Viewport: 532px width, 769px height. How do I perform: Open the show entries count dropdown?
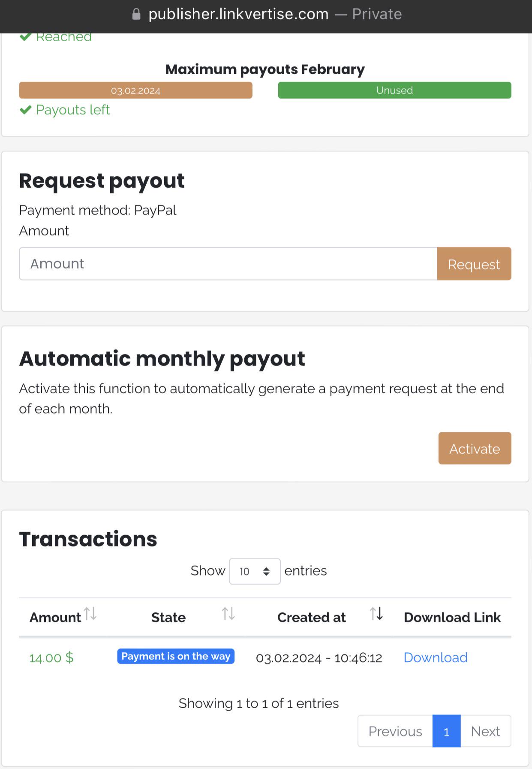pyautogui.click(x=255, y=571)
